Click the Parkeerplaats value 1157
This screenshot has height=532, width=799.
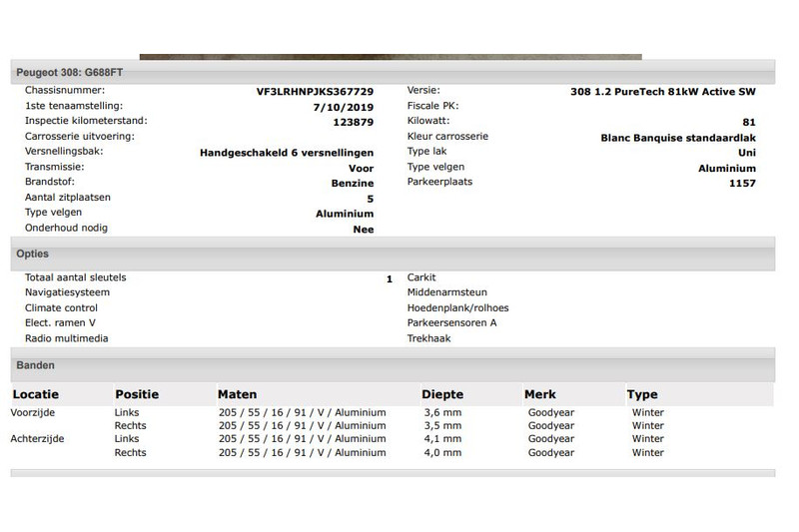point(742,183)
